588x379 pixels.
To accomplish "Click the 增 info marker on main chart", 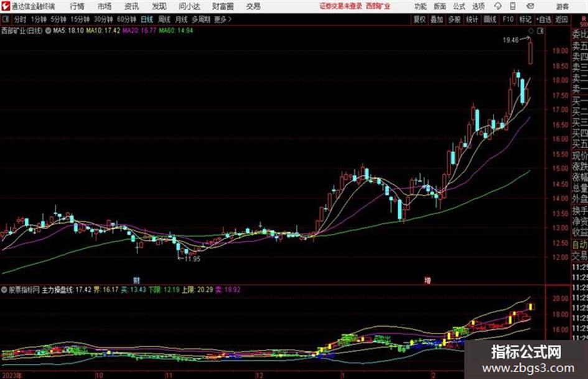I will [x=427, y=280].
